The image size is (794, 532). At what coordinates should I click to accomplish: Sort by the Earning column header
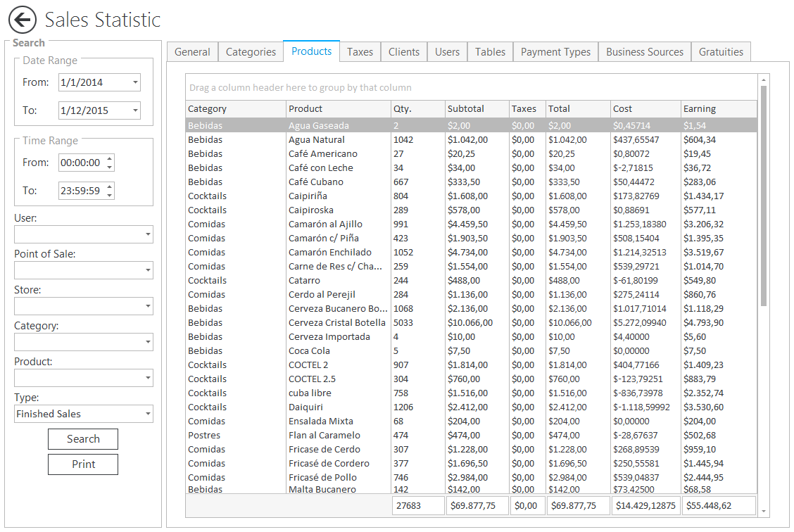coord(718,109)
